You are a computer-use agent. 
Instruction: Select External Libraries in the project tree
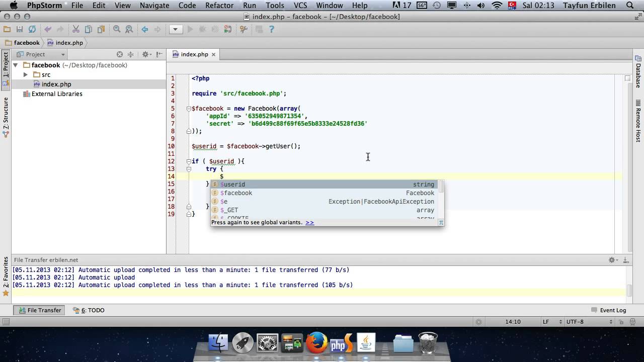tap(57, 94)
